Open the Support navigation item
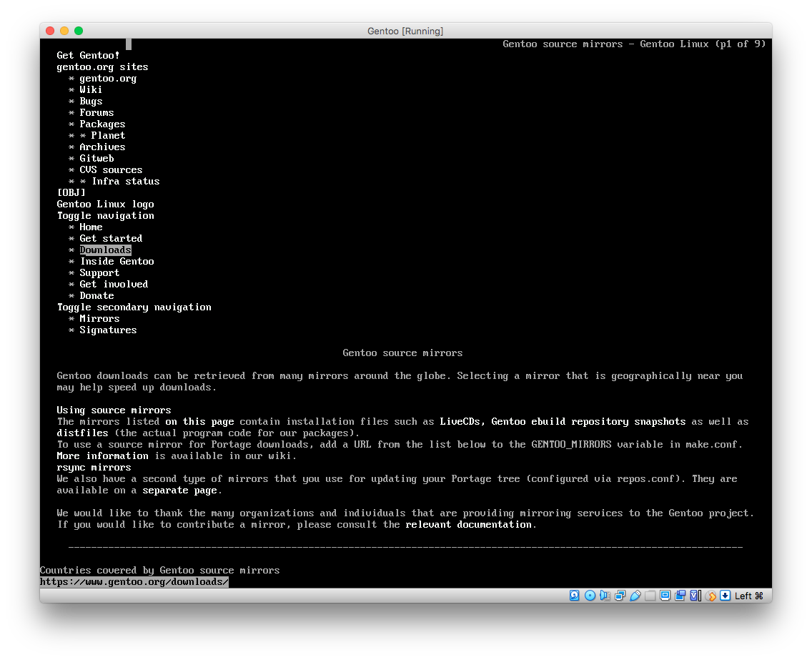The height and width of the screenshot is (660, 812). pos(99,272)
